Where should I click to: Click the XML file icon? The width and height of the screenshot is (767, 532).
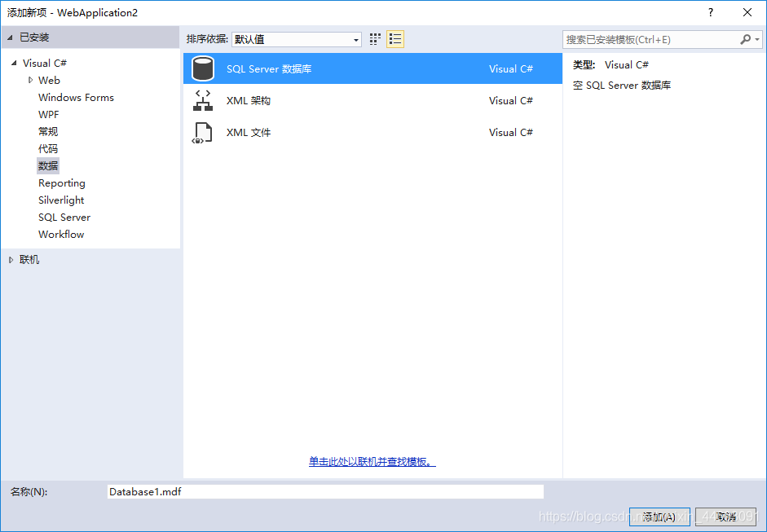pyautogui.click(x=203, y=133)
